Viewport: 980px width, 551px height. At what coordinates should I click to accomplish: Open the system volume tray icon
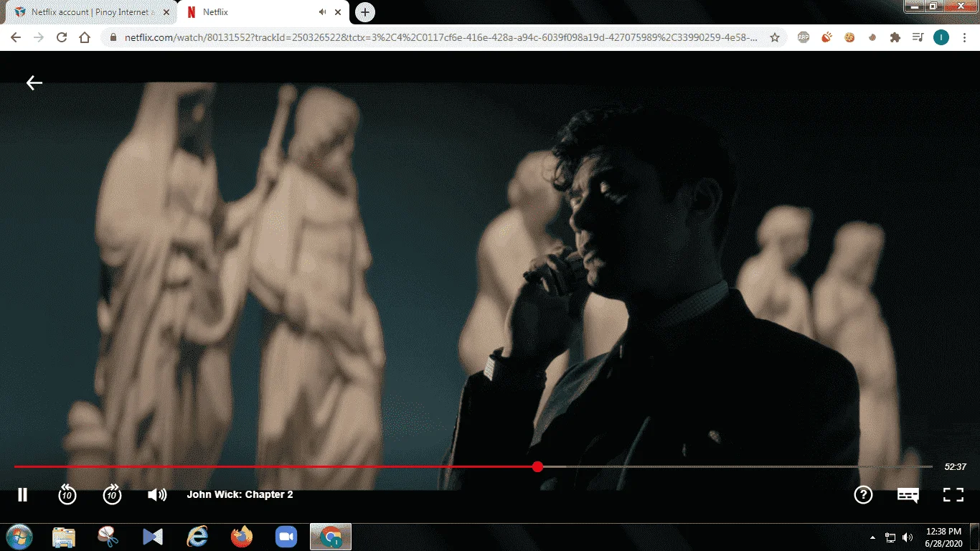(x=908, y=537)
